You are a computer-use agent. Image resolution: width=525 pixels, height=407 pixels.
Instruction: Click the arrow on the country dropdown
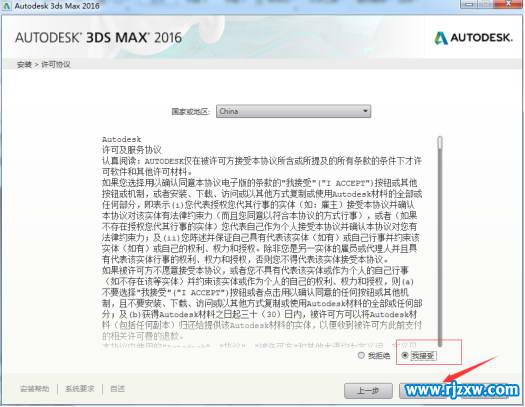(365, 111)
